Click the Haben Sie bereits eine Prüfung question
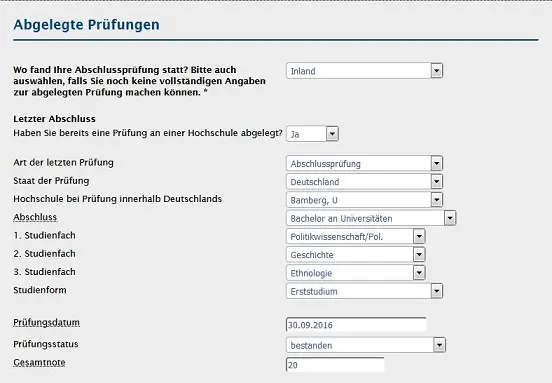 [x=148, y=133]
